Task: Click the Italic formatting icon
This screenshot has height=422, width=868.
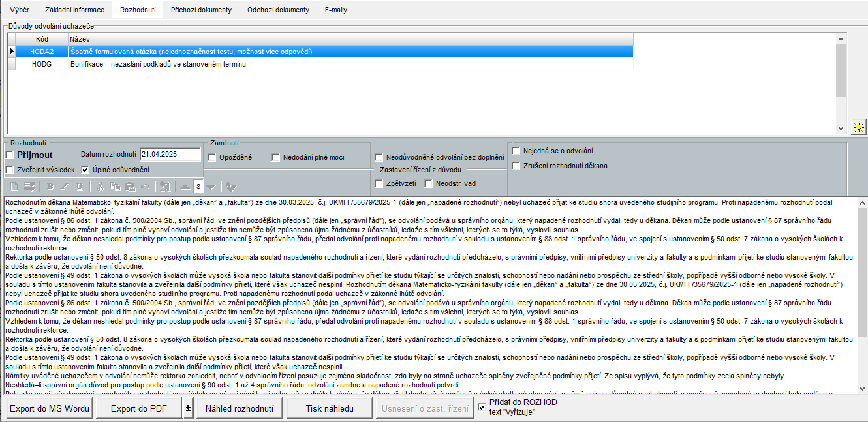Action: pyautogui.click(x=65, y=187)
